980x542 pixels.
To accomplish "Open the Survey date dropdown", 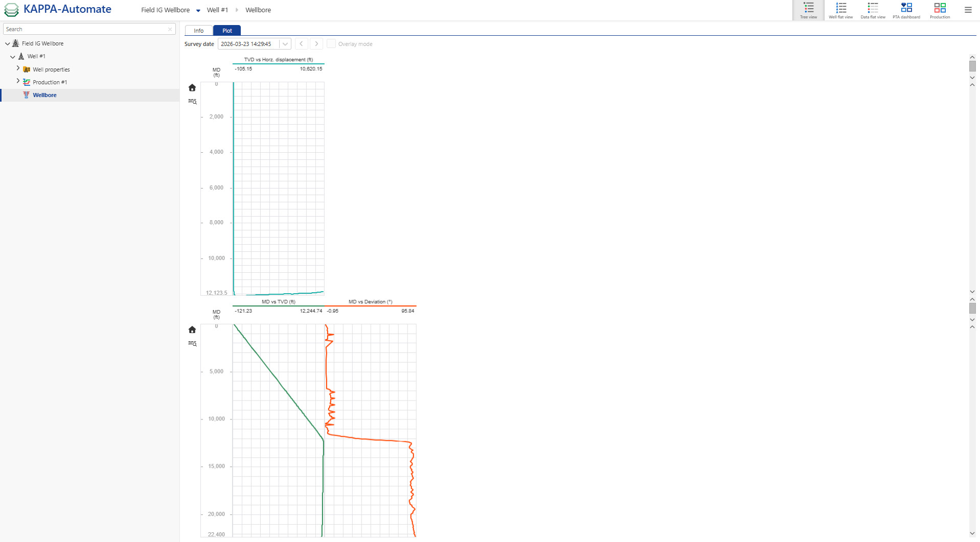I will point(285,43).
